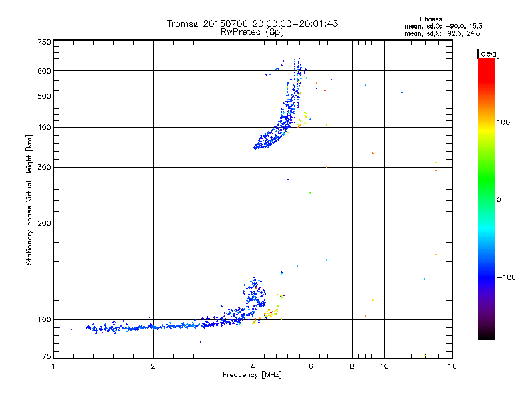The image size is (532, 399).
Task: Click the y-axis label '400'
Action: pos(44,128)
